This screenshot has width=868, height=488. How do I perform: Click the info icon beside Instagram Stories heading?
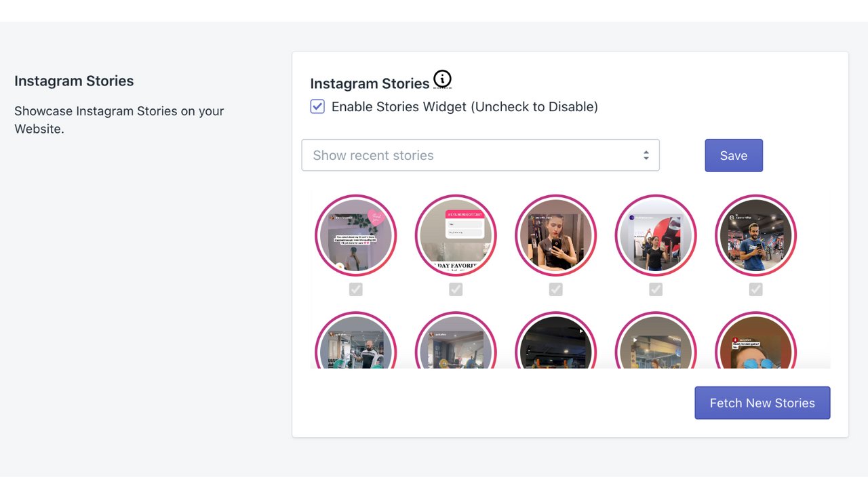[x=443, y=79]
